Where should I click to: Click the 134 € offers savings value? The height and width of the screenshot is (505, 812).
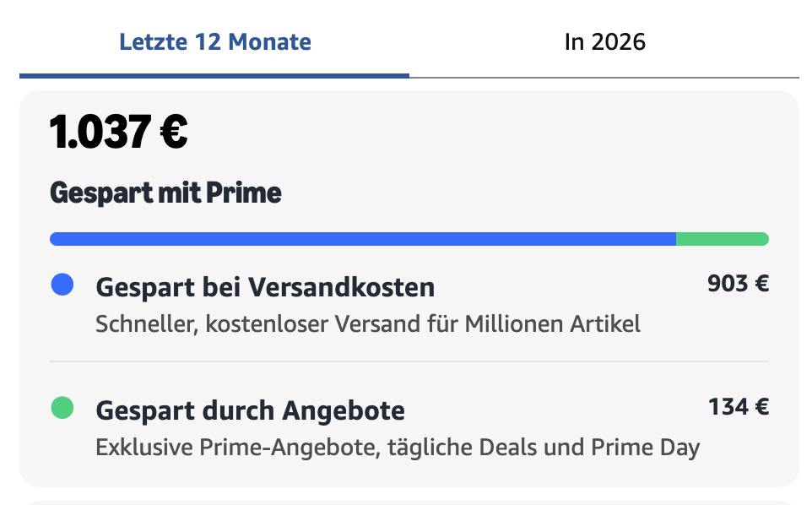(x=738, y=407)
